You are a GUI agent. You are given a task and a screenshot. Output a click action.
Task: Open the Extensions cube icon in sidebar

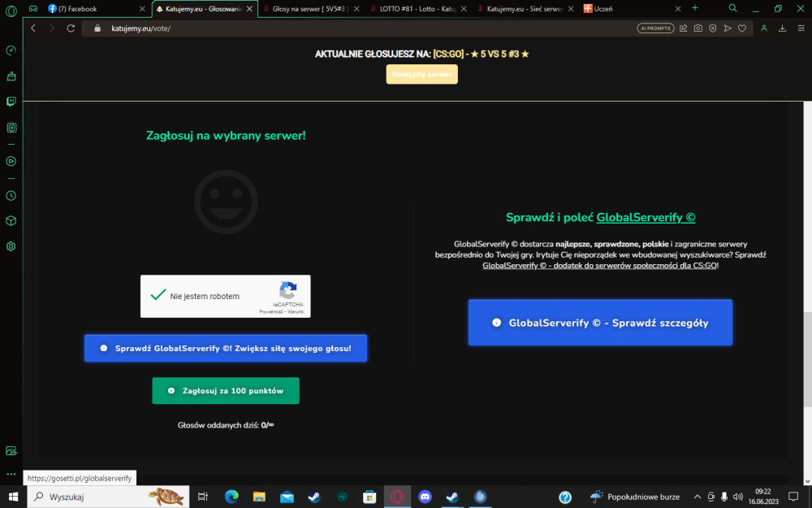[11, 221]
